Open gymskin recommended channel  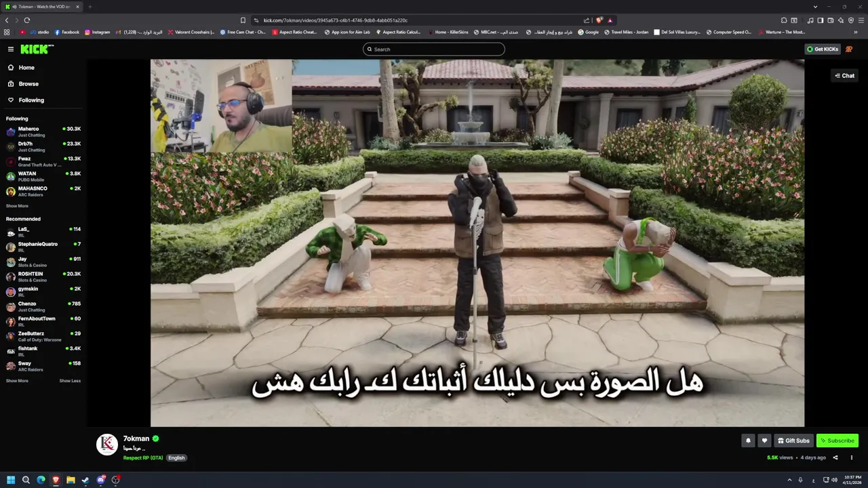tap(43, 291)
